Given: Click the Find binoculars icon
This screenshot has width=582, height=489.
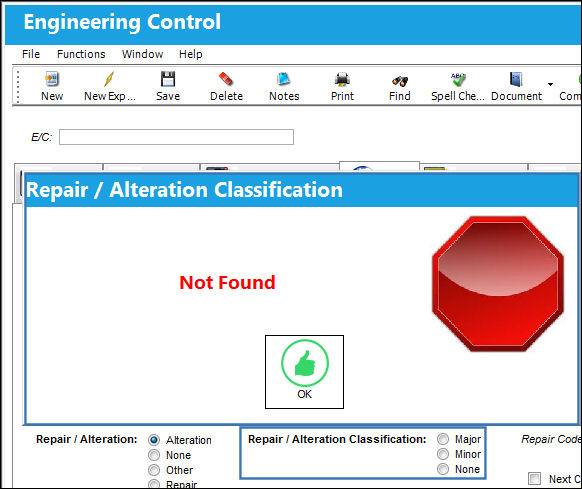Looking at the screenshot, I should point(400,81).
